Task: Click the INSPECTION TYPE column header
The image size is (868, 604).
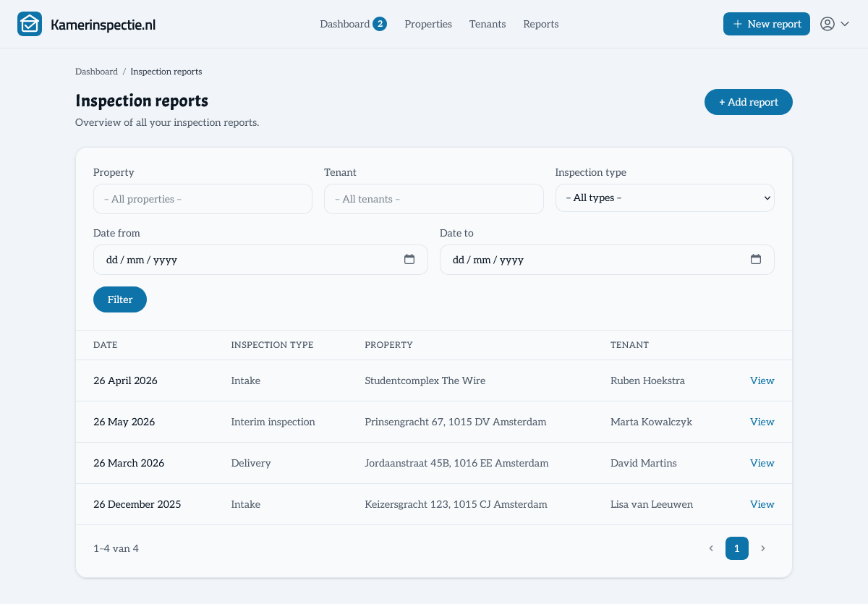Action: coord(272,345)
